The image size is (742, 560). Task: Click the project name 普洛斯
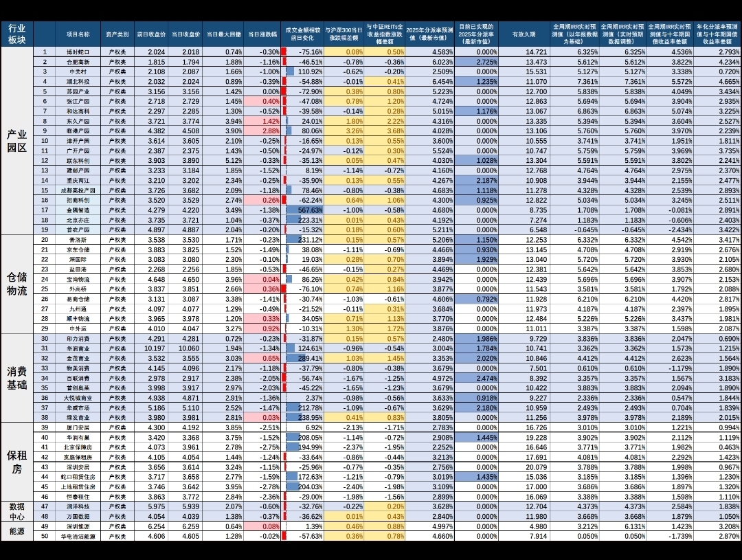(x=78, y=240)
